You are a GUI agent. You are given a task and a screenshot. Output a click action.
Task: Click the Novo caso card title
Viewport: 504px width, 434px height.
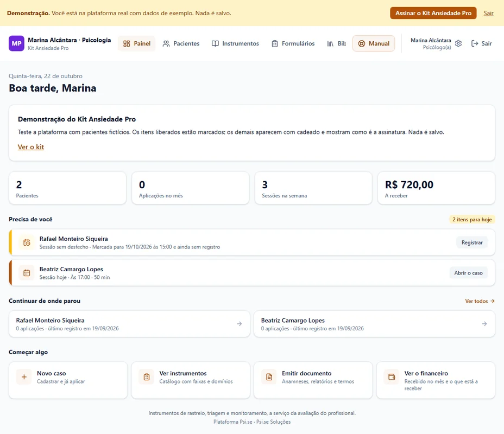click(52, 373)
